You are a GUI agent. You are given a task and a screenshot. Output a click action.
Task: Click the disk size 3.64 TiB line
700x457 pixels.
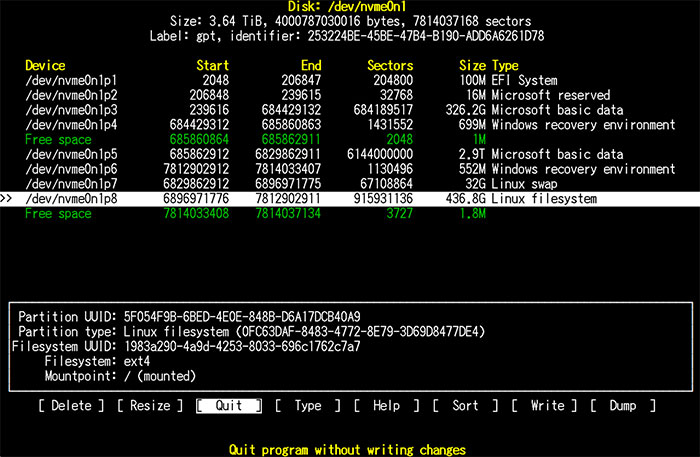(350, 21)
